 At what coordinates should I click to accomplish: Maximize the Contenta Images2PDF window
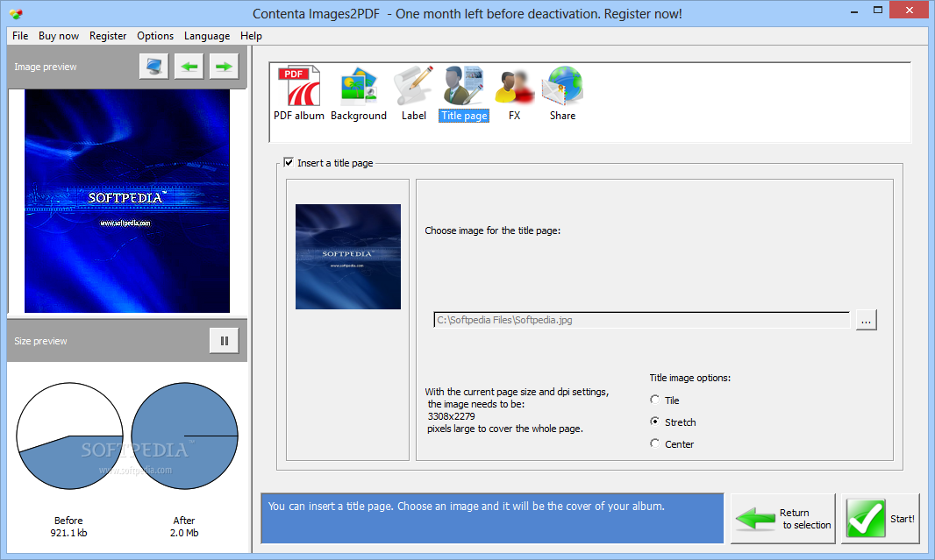878,11
